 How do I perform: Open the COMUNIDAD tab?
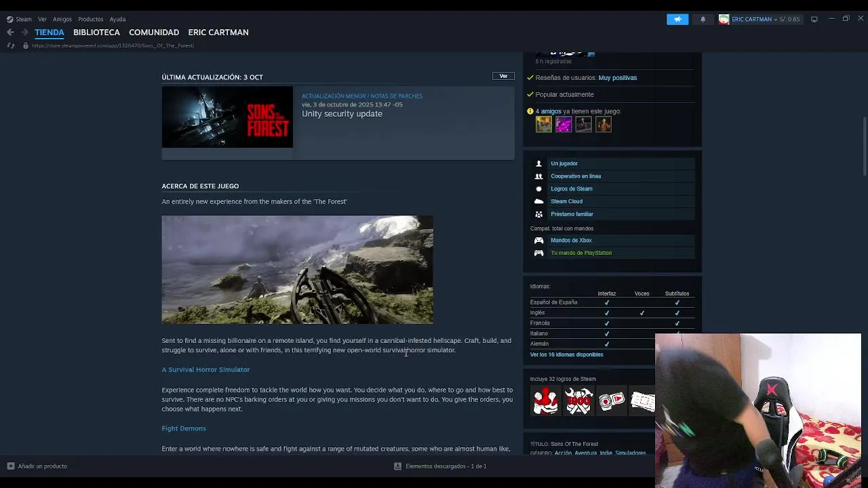tap(154, 32)
